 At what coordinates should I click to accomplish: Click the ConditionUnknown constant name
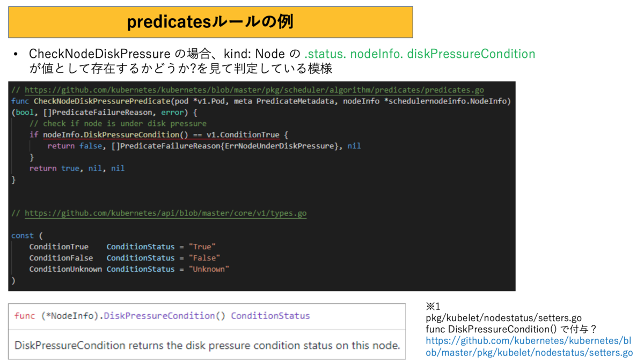pos(65,269)
